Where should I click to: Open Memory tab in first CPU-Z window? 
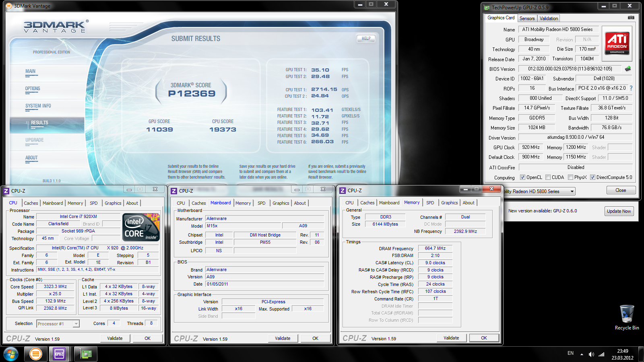[x=75, y=203]
